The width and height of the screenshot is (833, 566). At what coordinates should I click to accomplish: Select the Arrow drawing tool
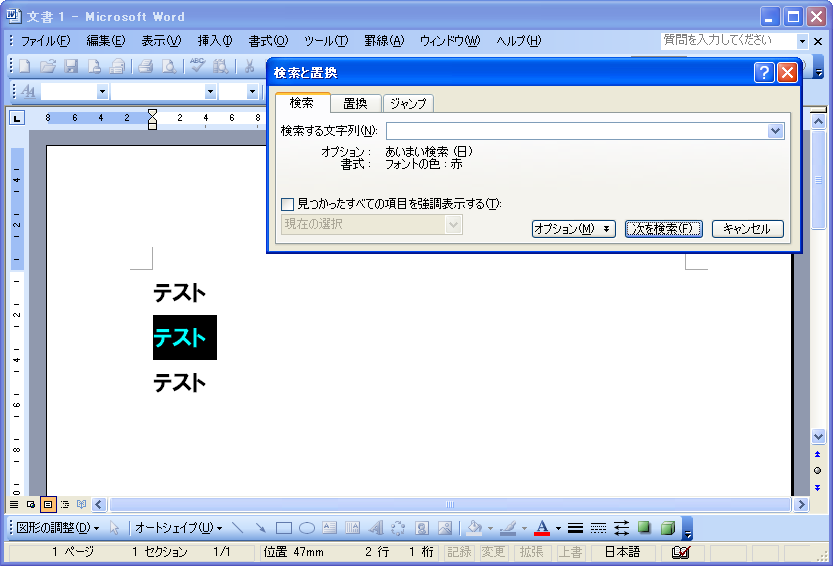tap(261, 528)
